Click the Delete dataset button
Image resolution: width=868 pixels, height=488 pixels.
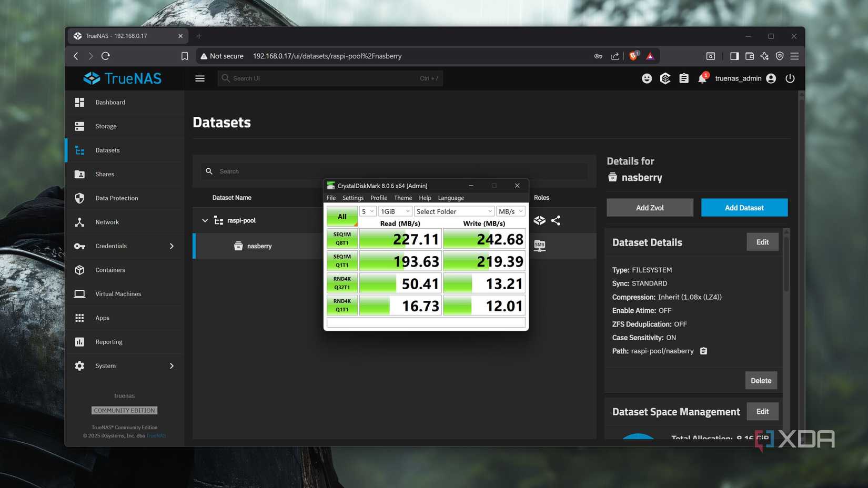[761, 381]
